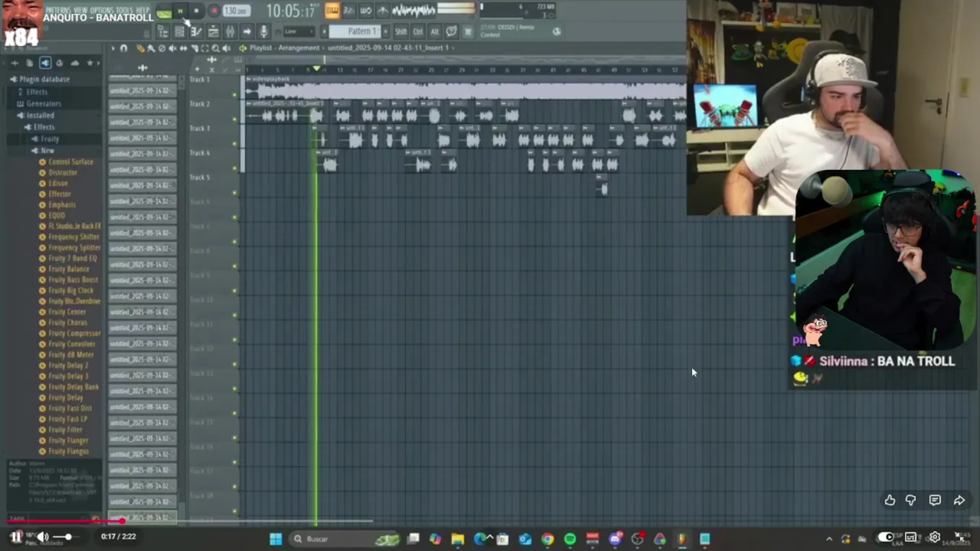The image size is (980, 551).
Task: Pause the video player
Action: pos(16,537)
